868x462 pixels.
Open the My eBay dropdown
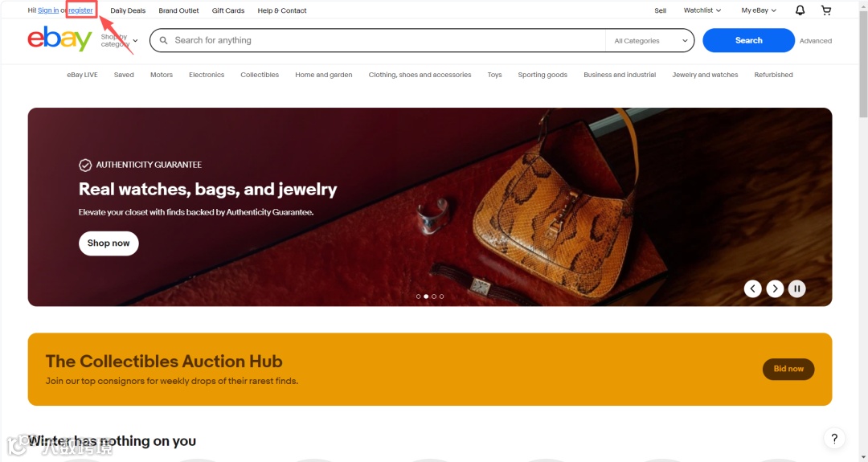(759, 10)
